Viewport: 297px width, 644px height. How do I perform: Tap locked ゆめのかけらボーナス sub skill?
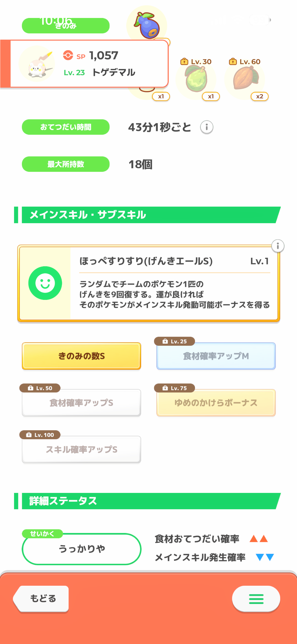pyautogui.click(x=216, y=403)
